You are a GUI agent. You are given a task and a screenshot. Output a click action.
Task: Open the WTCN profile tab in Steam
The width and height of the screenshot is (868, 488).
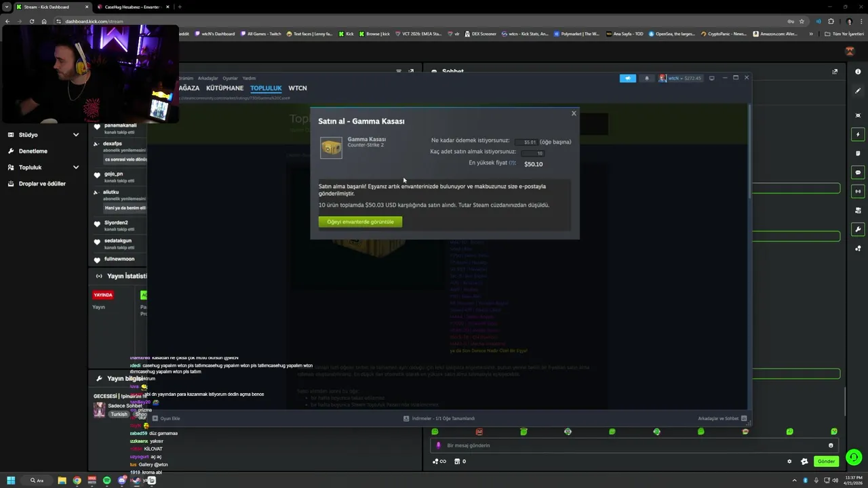point(298,88)
